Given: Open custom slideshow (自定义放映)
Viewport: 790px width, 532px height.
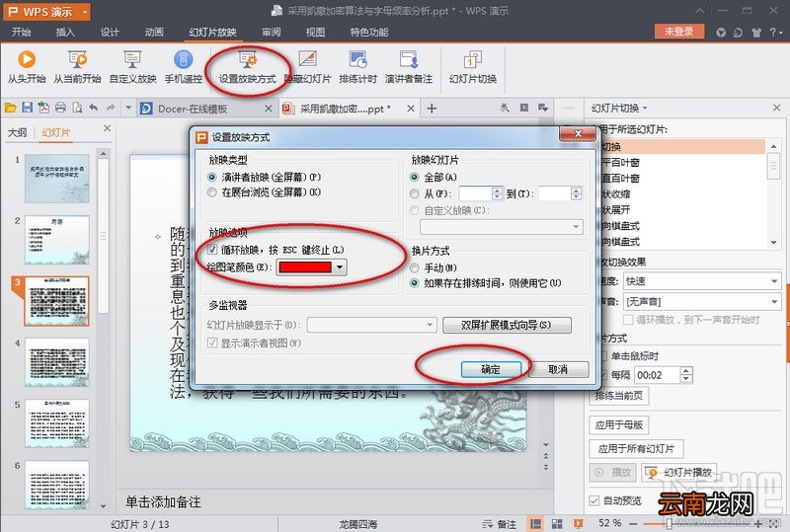Looking at the screenshot, I should click(132, 66).
